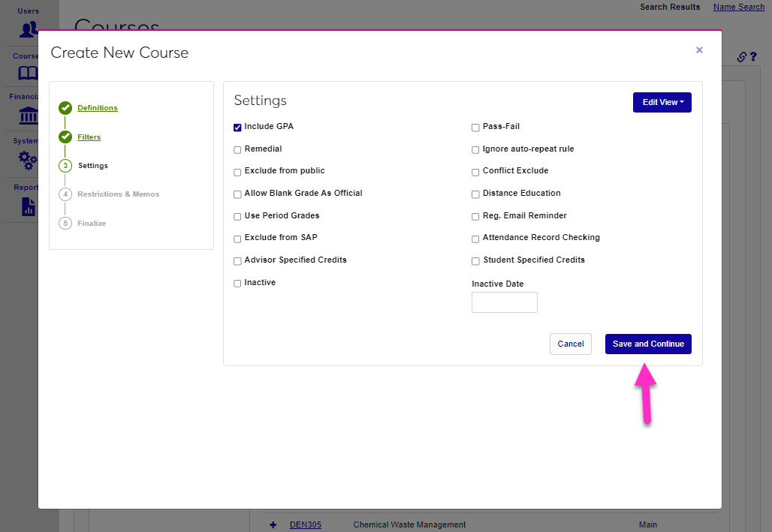Viewport: 772px width, 532px height.
Task: Open the Financial bank building icon
Action: point(29,116)
